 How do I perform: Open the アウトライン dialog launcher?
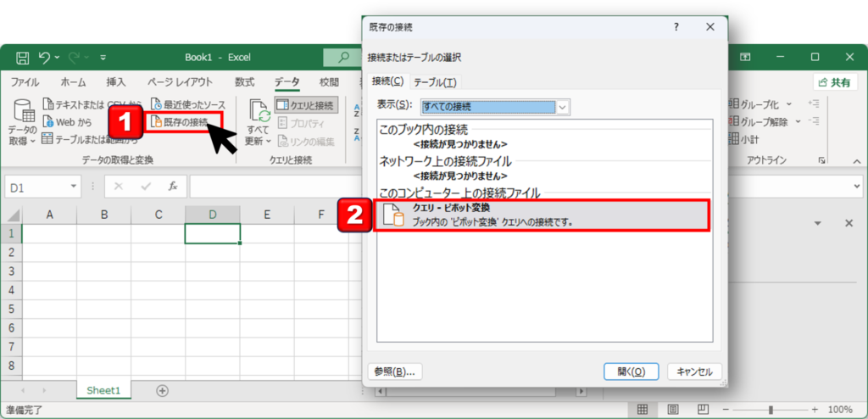click(822, 160)
